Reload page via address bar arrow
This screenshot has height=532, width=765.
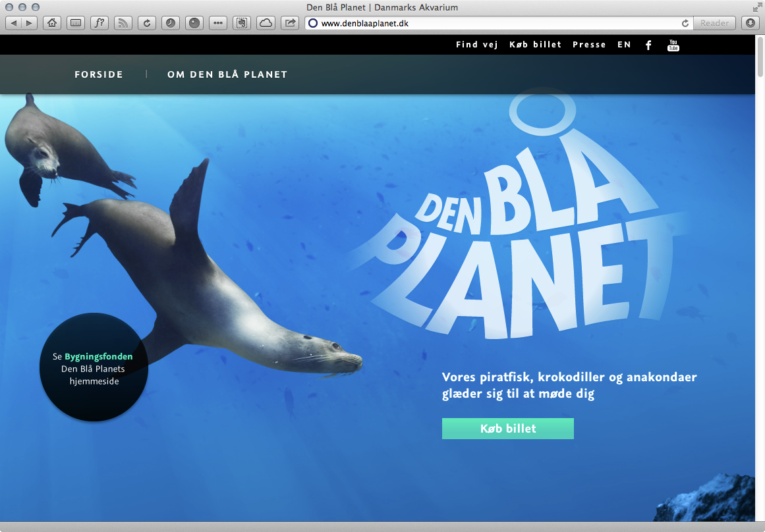coord(685,24)
